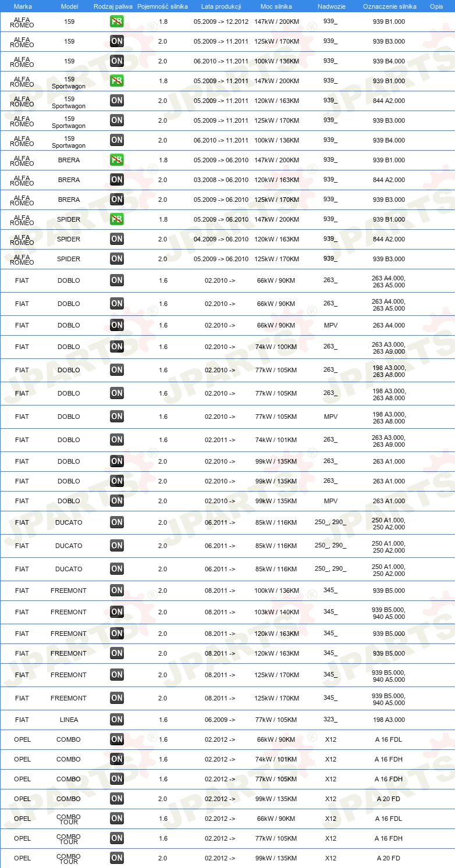This screenshot has width=455, height=868.
Task: Click the 74kW / 101KM cell in OPEL COMBO row
Action: pos(276,759)
